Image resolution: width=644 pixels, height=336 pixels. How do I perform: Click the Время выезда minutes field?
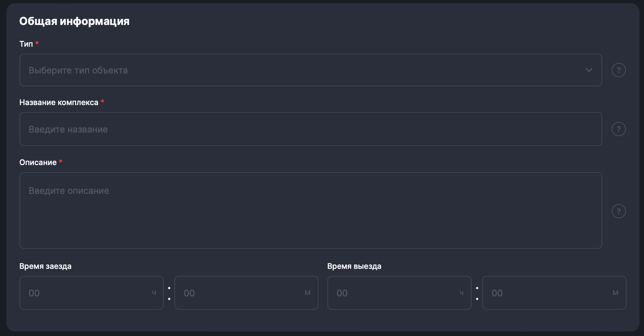[549, 293]
